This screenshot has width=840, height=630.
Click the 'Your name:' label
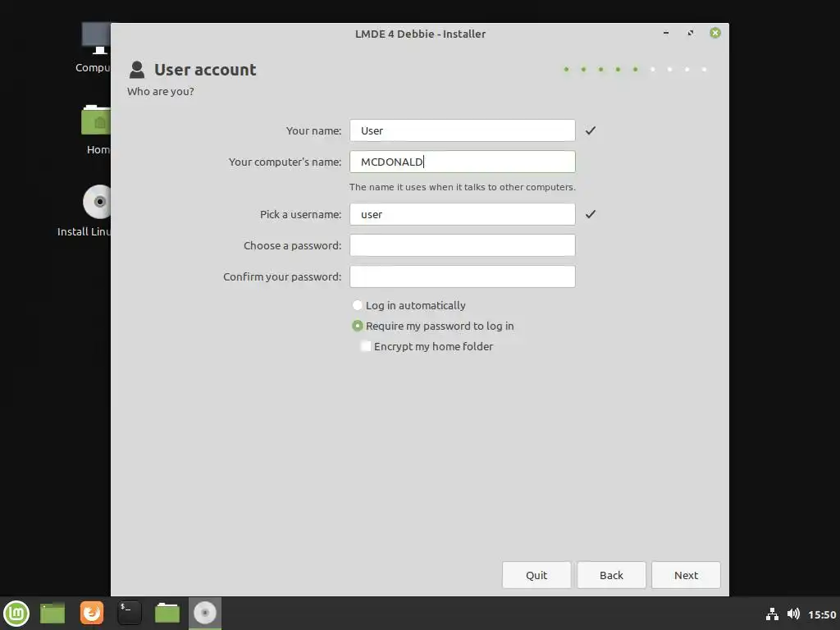(313, 130)
